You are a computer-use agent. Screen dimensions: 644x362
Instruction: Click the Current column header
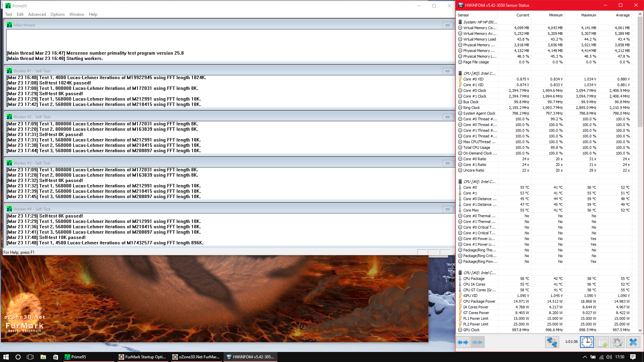[514, 15]
